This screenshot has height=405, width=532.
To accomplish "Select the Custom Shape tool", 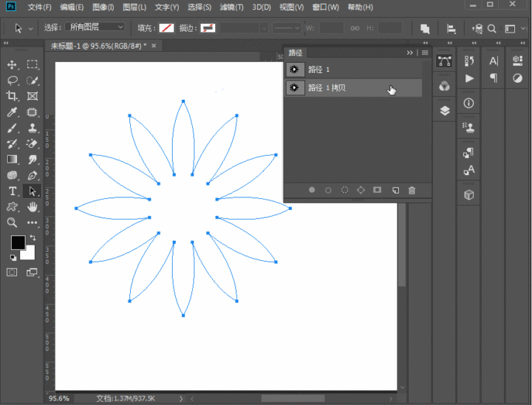I will pos(13,207).
